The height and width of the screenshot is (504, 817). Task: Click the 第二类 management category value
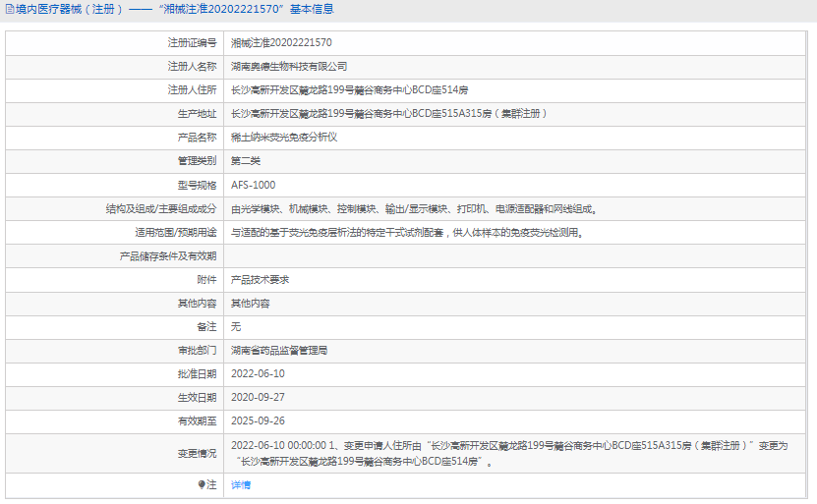[246, 161]
